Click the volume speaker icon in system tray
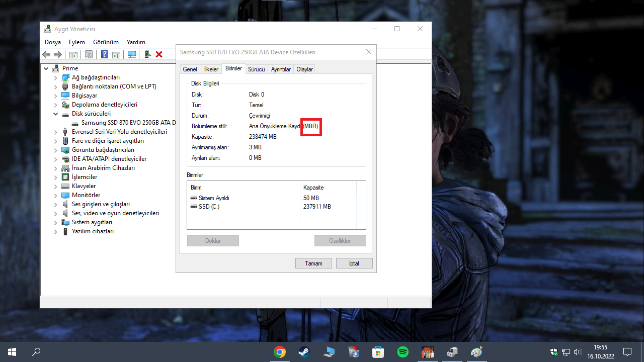 (x=577, y=352)
